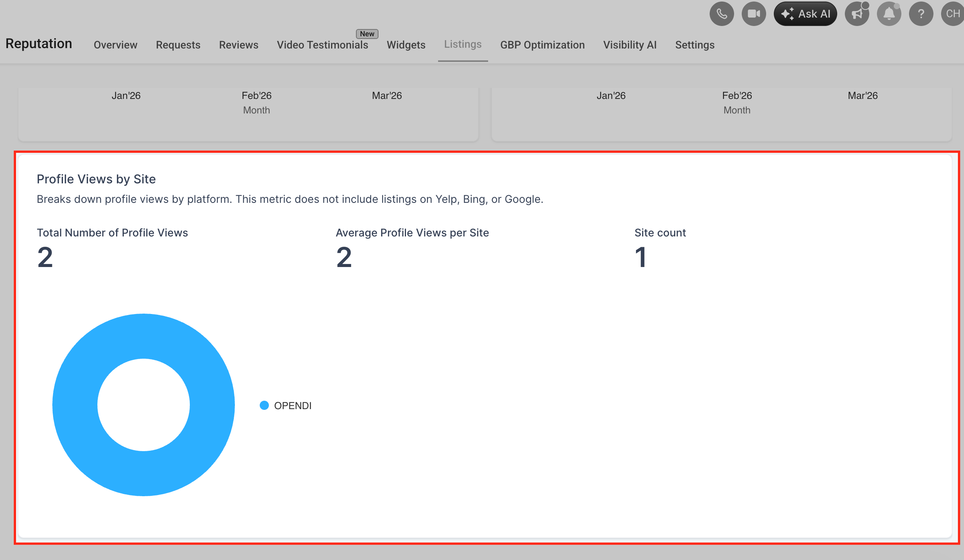Click the OPENDI blue legend dot
Viewport: 964px width, 560px height.
[264, 405]
